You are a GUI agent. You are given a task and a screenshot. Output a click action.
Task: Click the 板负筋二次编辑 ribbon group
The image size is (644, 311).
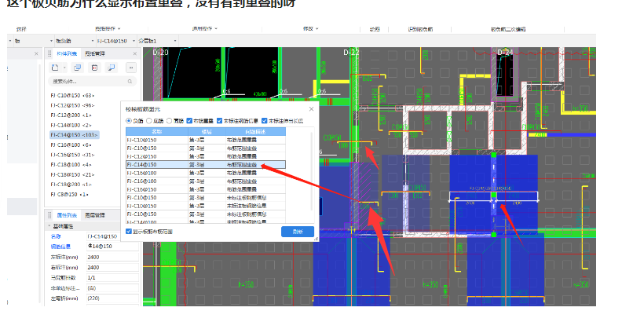508,29
